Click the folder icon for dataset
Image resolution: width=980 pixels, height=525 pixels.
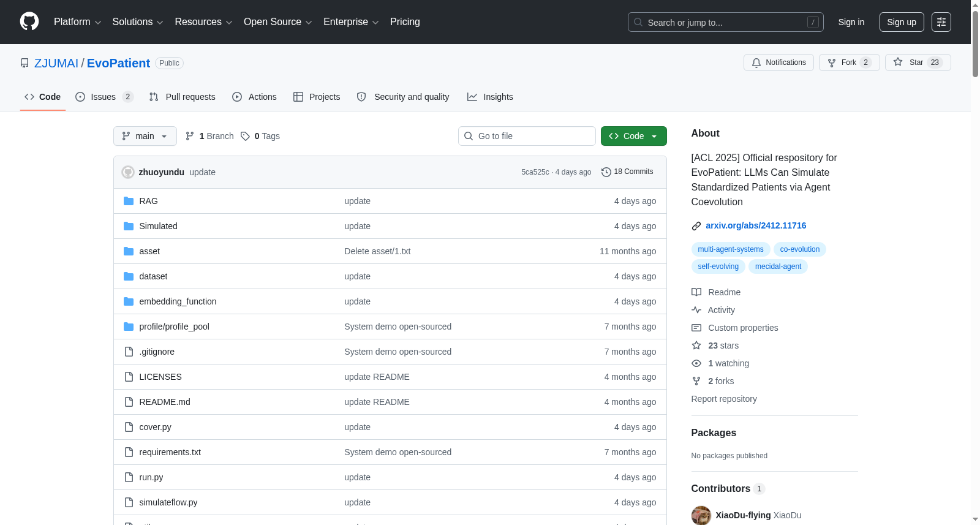129,276
